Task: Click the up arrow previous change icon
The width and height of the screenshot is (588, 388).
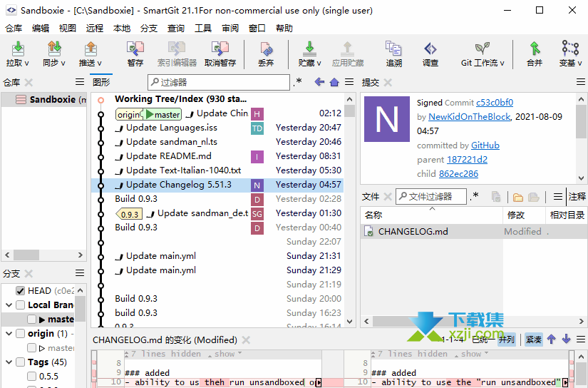Action: 551,339
